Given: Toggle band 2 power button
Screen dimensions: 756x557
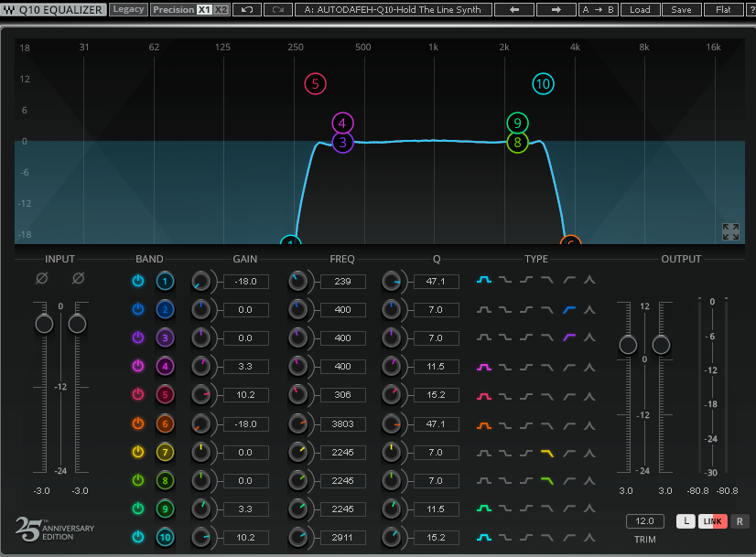Looking at the screenshot, I should [x=138, y=309].
